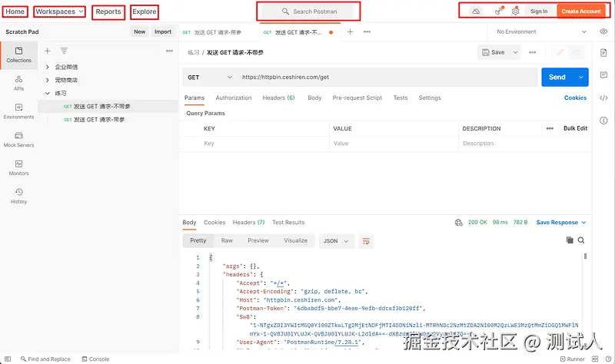Switch to the Test Results tab
The height and width of the screenshot is (364, 615).
click(x=288, y=223)
